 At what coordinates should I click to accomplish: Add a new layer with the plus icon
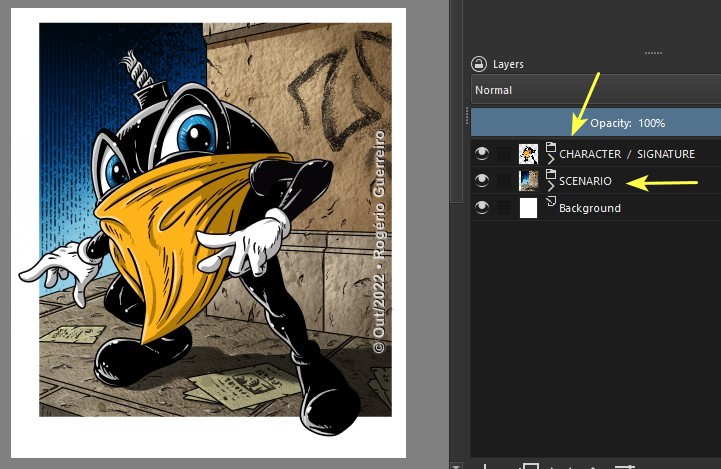[485, 465]
